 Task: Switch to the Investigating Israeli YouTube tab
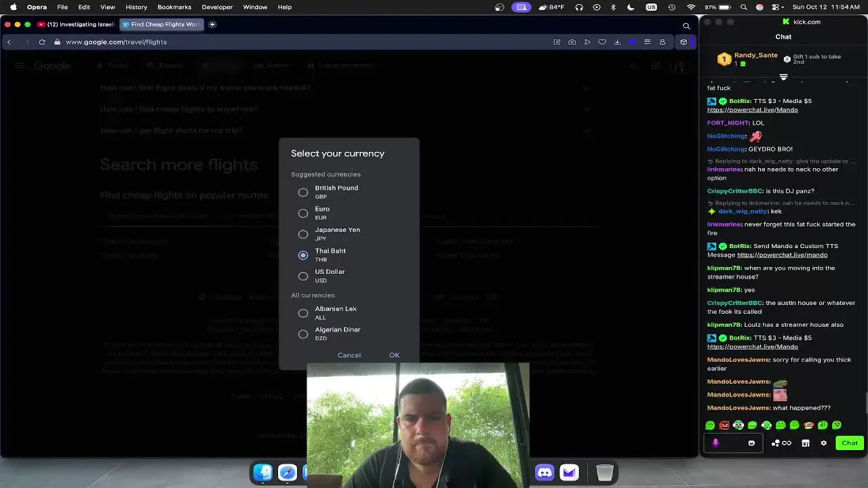(76, 24)
